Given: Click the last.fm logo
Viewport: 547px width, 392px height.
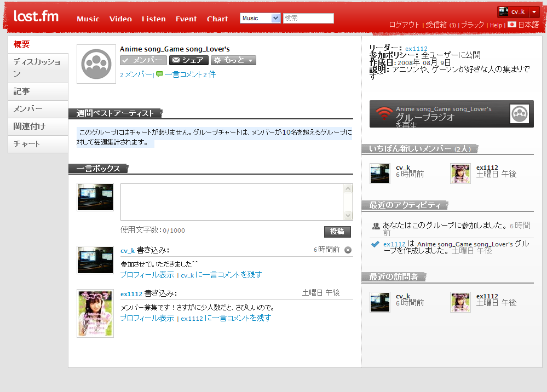Looking at the screenshot, I should point(36,16).
